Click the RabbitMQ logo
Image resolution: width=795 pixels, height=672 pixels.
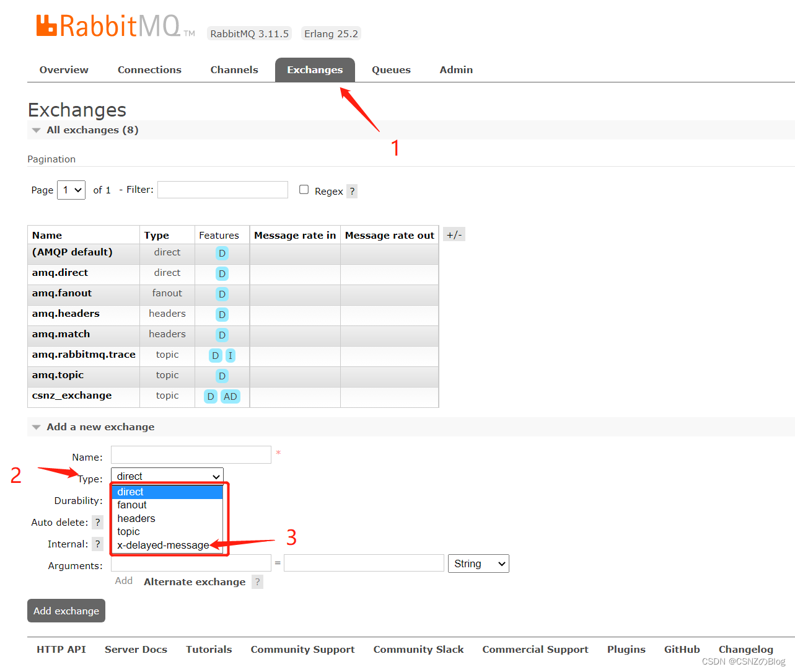click(x=116, y=26)
